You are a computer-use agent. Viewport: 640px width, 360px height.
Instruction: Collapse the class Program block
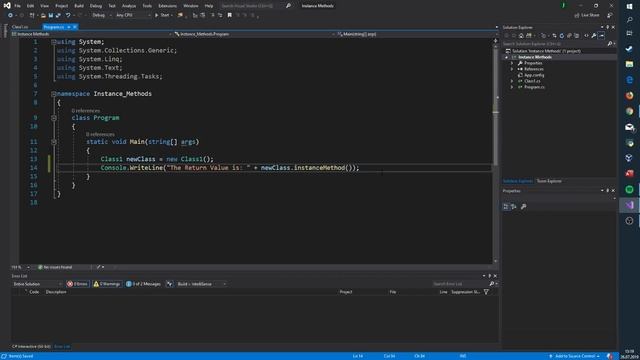53,118
